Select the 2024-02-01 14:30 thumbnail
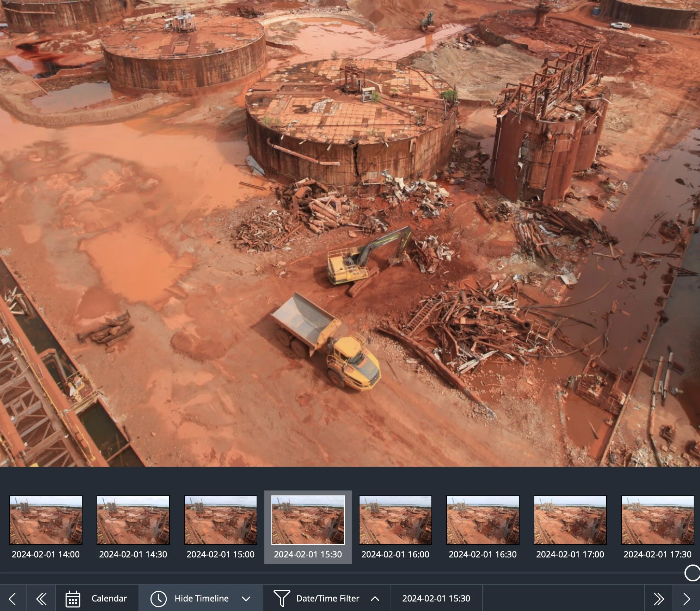 [133, 520]
